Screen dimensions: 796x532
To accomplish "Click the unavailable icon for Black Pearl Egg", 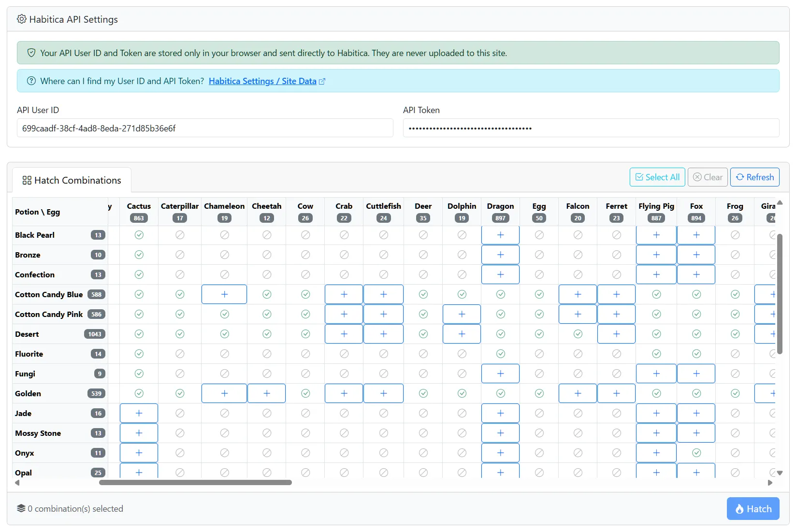I will coord(539,235).
